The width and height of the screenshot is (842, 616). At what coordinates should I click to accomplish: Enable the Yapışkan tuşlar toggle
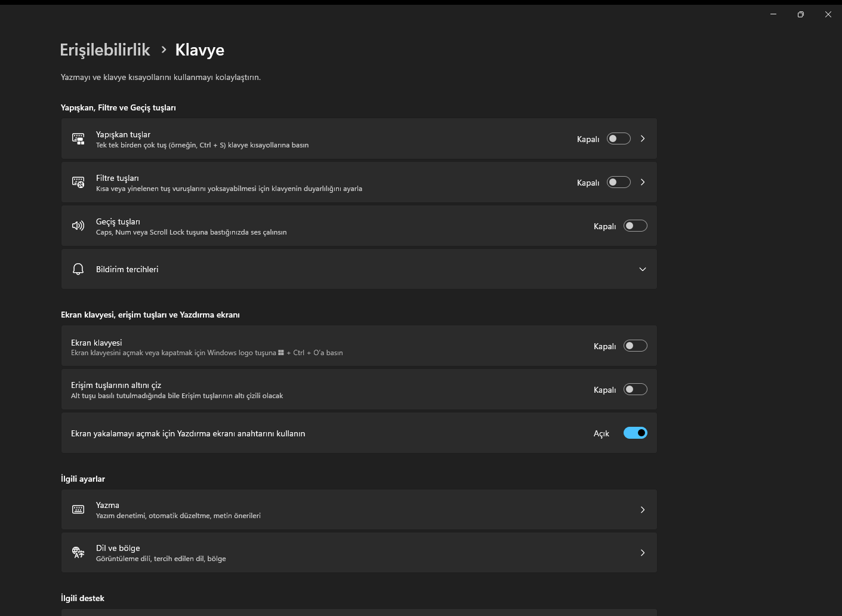(618, 138)
